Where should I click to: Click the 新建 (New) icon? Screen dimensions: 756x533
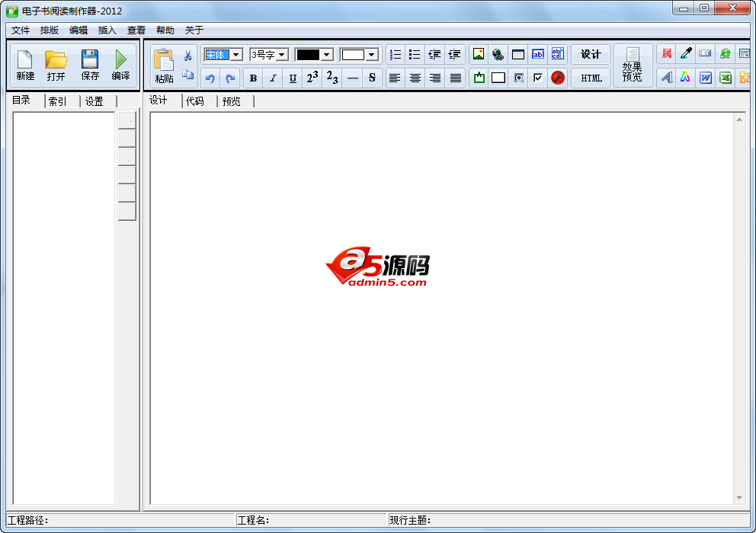pyautogui.click(x=25, y=65)
